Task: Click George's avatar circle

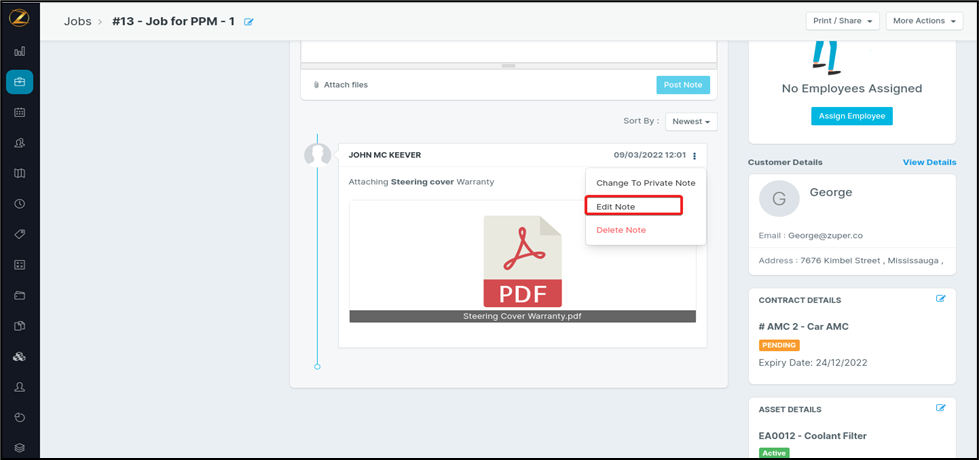Action: [x=778, y=198]
